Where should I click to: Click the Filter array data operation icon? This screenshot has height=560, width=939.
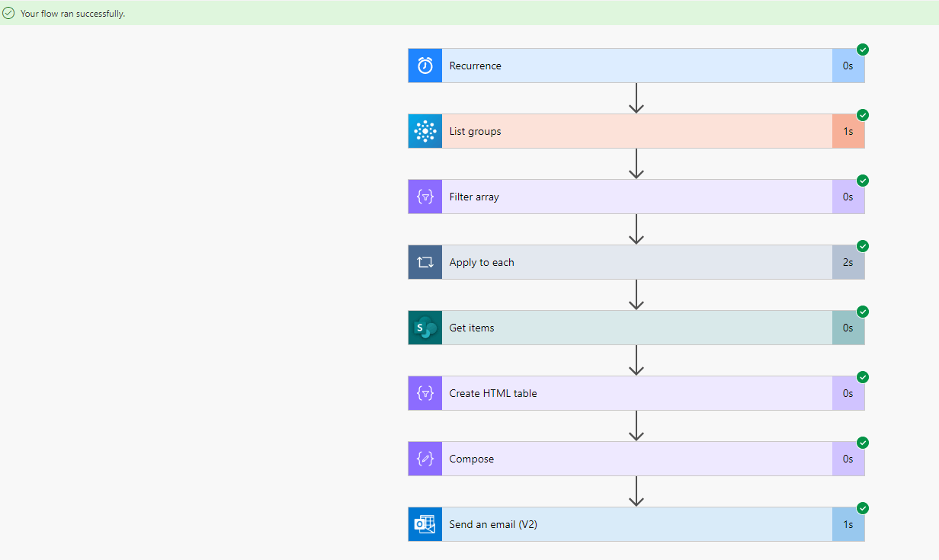click(x=425, y=197)
